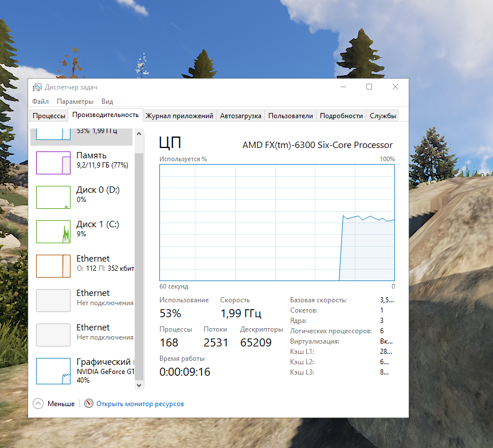Select the NVIDIA GeForce GPU graph thumbnail

tap(53, 371)
